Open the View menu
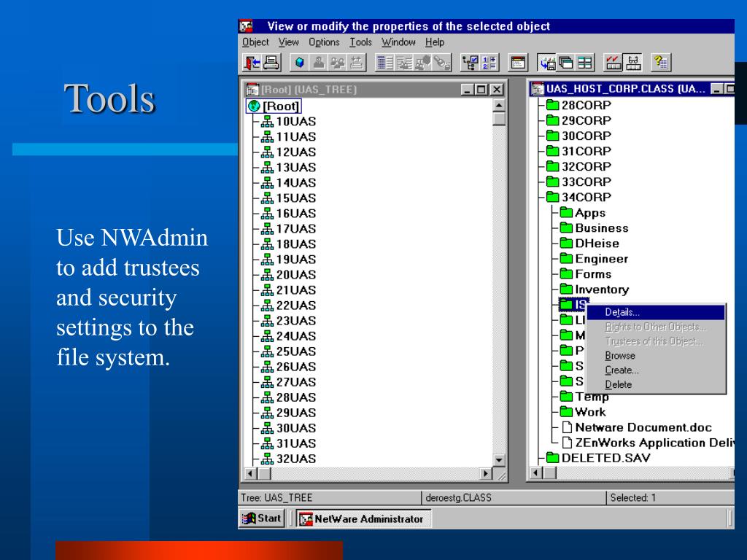Viewport: 747px width, 560px height. click(289, 42)
